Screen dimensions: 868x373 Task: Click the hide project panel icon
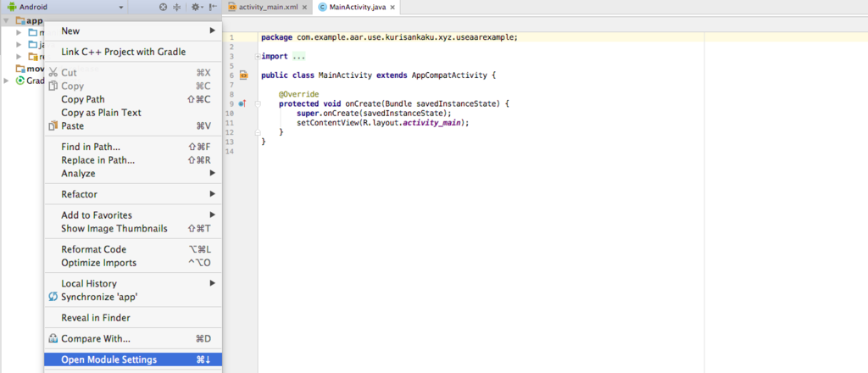click(x=213, y=7)
